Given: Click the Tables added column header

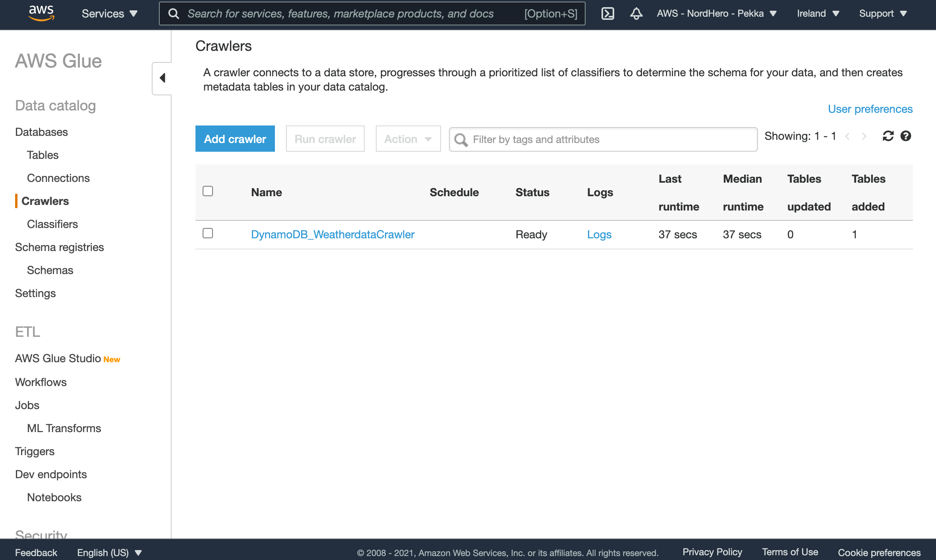Looking at the screenshot, I should (868, 193).
